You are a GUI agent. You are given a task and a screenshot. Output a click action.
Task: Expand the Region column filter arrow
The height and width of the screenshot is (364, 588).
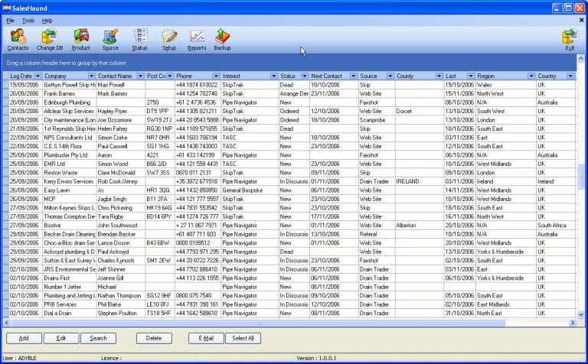click(x=531, y=76)
